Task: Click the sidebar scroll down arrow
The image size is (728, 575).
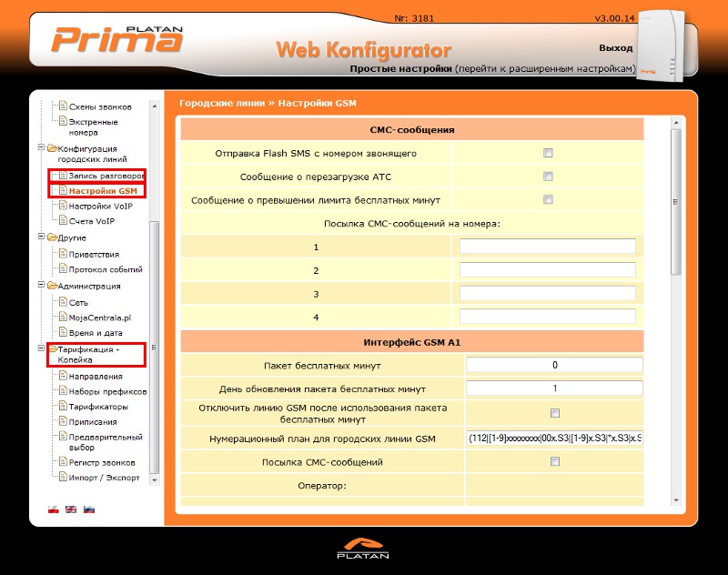Action: click(154, 479)
